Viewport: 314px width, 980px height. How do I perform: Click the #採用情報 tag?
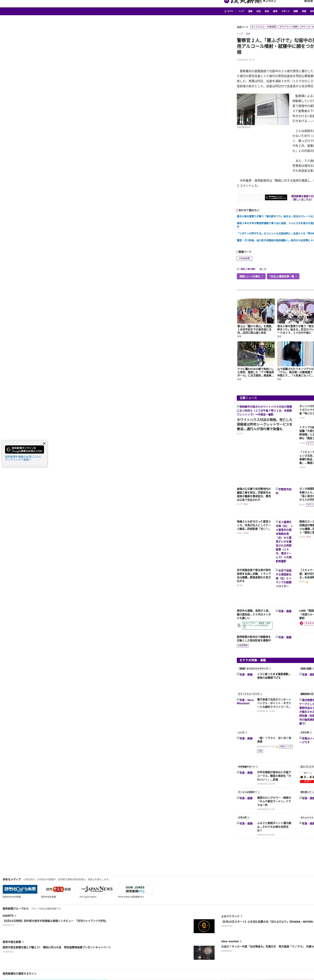[243, 646]
